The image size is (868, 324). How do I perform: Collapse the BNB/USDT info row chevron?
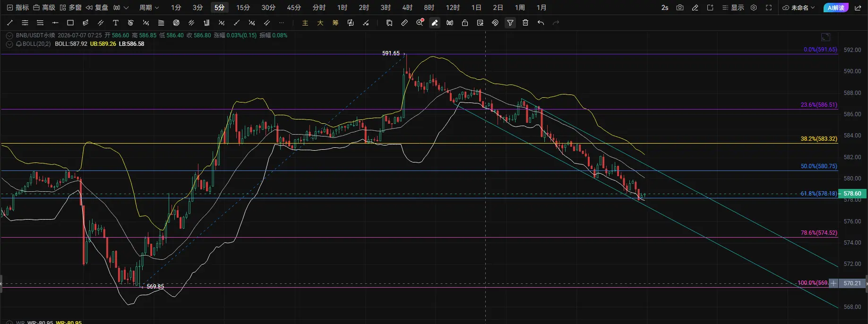[x=9, y=35]
